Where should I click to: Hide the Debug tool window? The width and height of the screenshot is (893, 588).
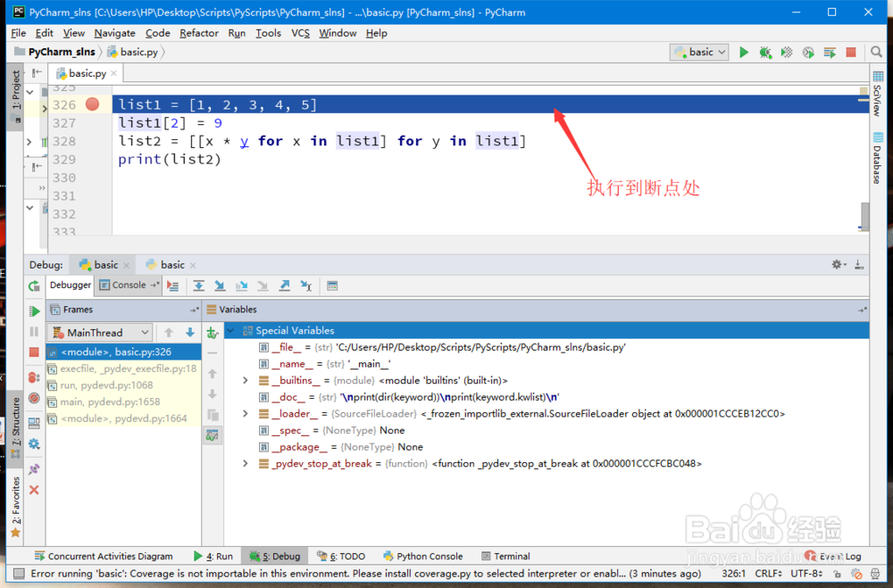tap(859, 265)
